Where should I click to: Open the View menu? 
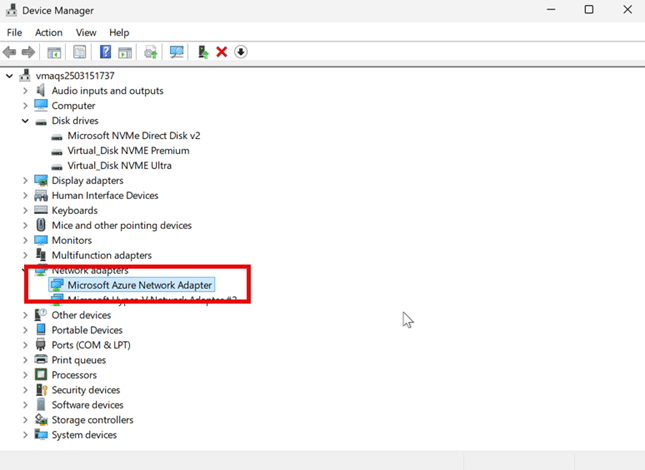[x=85, y=33]
